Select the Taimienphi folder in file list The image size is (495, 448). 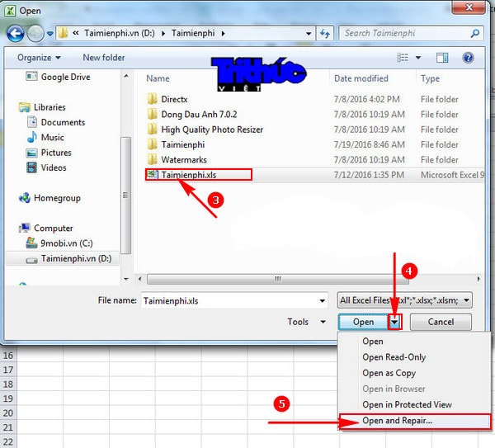183,144
